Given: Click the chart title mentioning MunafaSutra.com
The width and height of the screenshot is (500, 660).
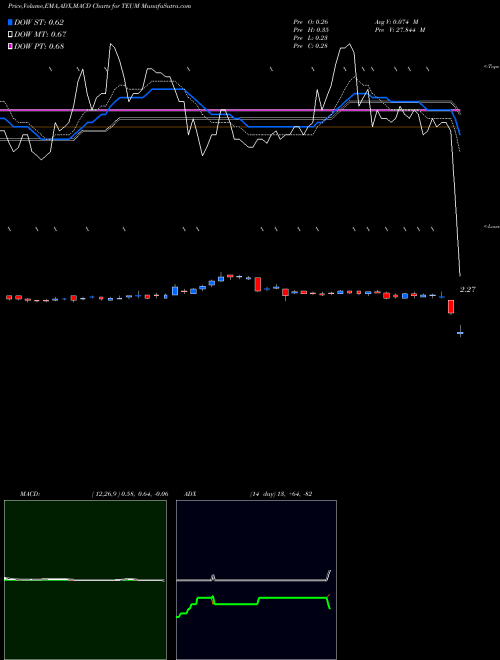Looking at the screenshot, I should pos(100,6).
